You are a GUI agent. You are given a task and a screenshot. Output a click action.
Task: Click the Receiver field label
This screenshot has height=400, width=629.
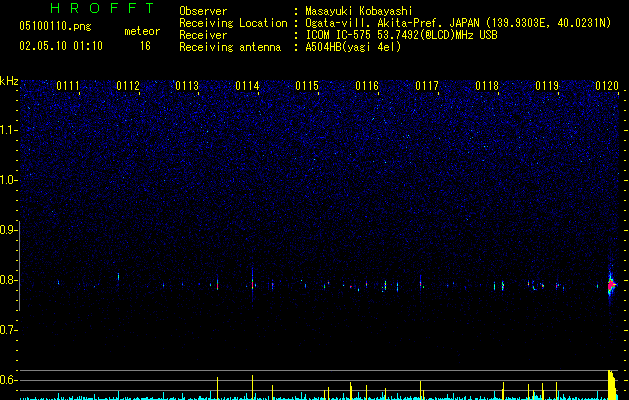tap(203, 35)
